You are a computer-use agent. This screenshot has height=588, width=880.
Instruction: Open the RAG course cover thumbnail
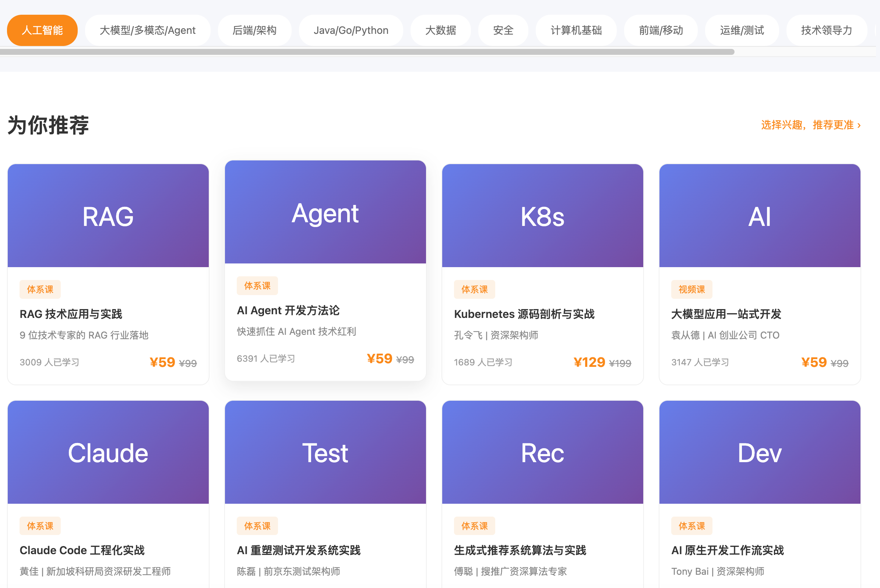[x=108, y=216]
